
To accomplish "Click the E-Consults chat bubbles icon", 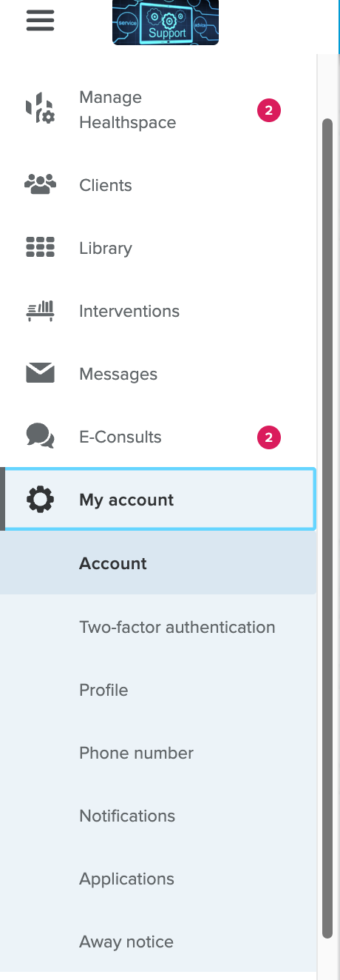I will click(x=40, y=437).
